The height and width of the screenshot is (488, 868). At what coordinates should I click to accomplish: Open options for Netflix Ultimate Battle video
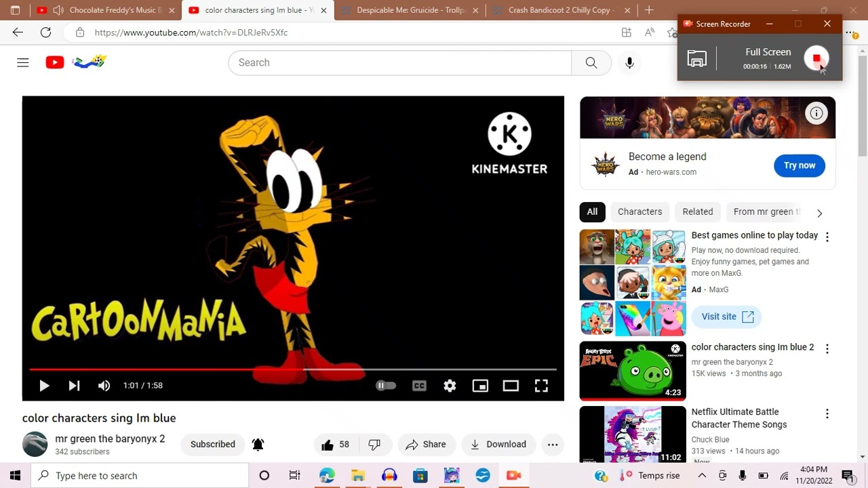tap(827, 413)
